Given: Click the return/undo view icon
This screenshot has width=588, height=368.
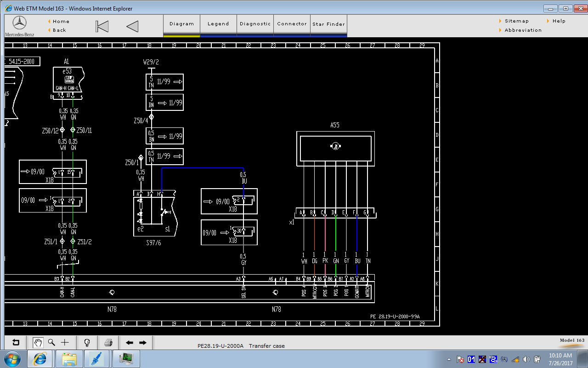Looking at the screenshot, I should pos(16,342).
